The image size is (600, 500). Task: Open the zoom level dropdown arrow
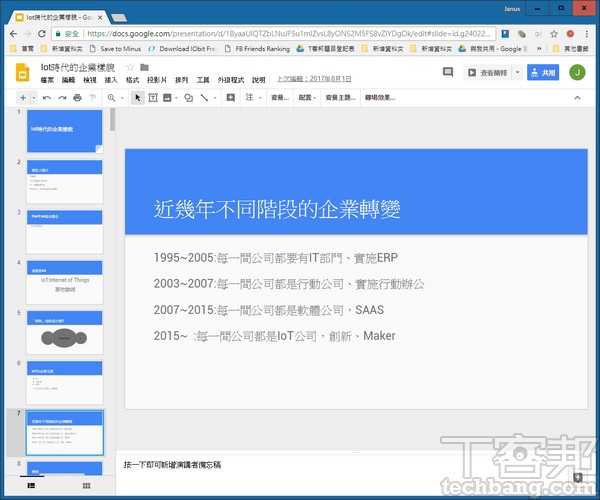122,98
